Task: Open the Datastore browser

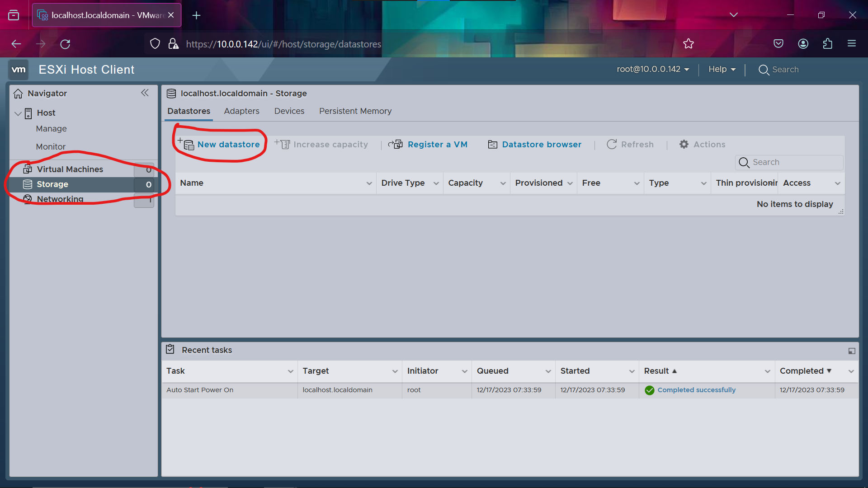Action: pos(535,145)
